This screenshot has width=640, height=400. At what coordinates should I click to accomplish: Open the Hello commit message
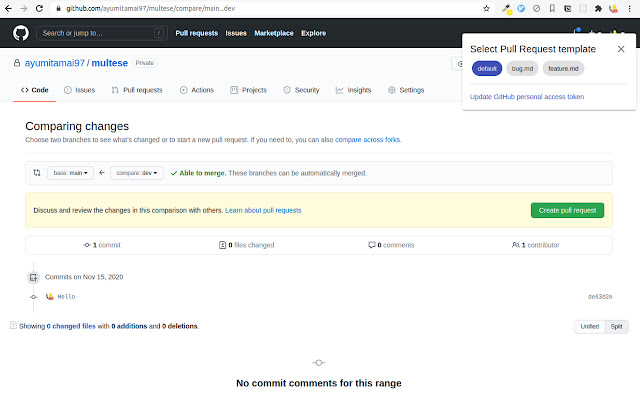[x=66, y=297]
